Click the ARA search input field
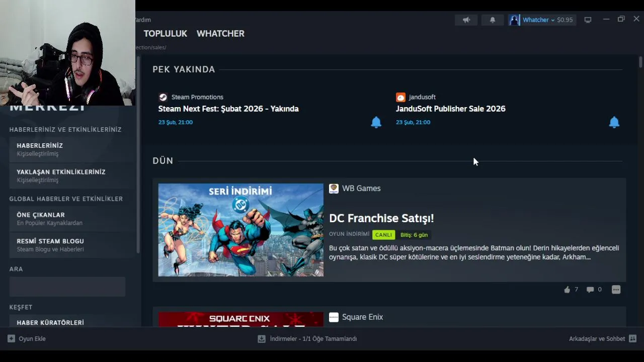The height and width of the screenshot is (362, 644). coord(67,287)
